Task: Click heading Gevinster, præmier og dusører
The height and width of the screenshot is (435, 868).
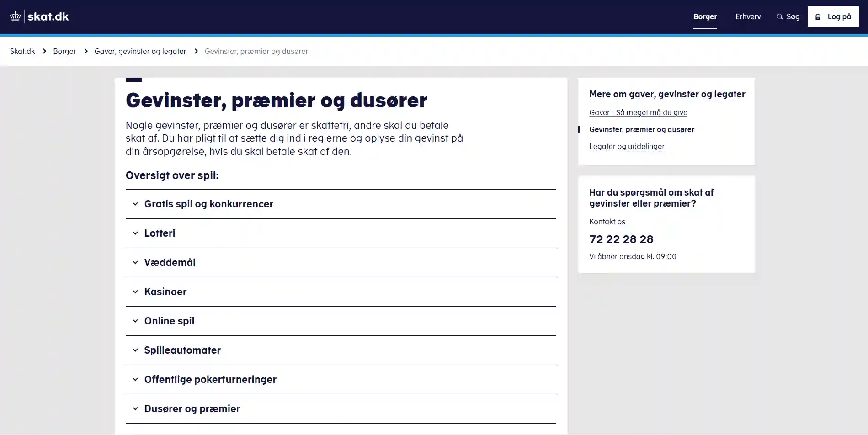Action: click(x=277, y=100)
